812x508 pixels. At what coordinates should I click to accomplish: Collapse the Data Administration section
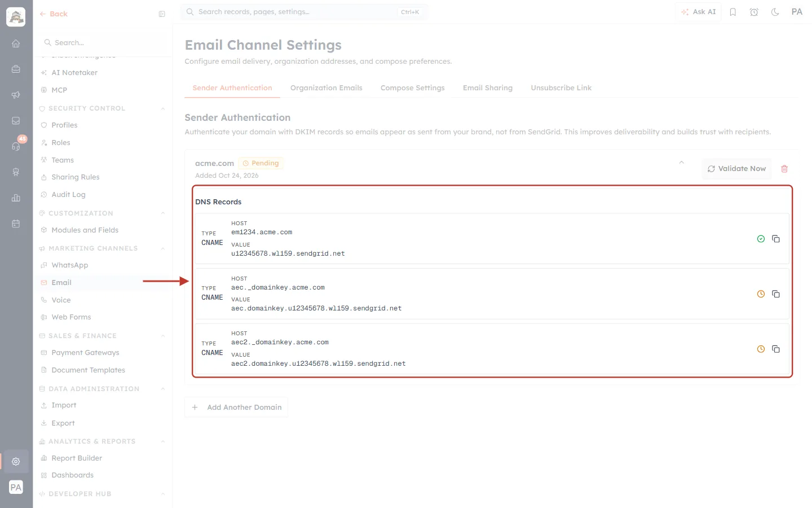point(163,389)
